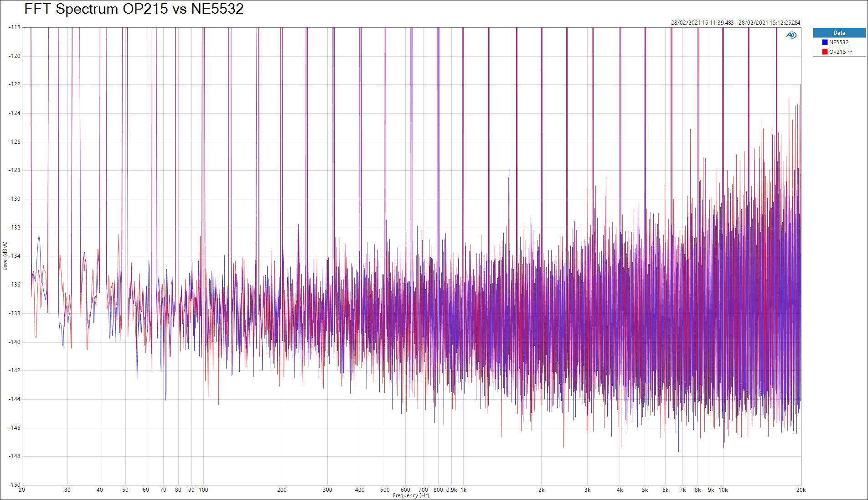Click the 2k tick on frequency axis
The width and height of the screenshot is (868, 500).
coord(541,490)
